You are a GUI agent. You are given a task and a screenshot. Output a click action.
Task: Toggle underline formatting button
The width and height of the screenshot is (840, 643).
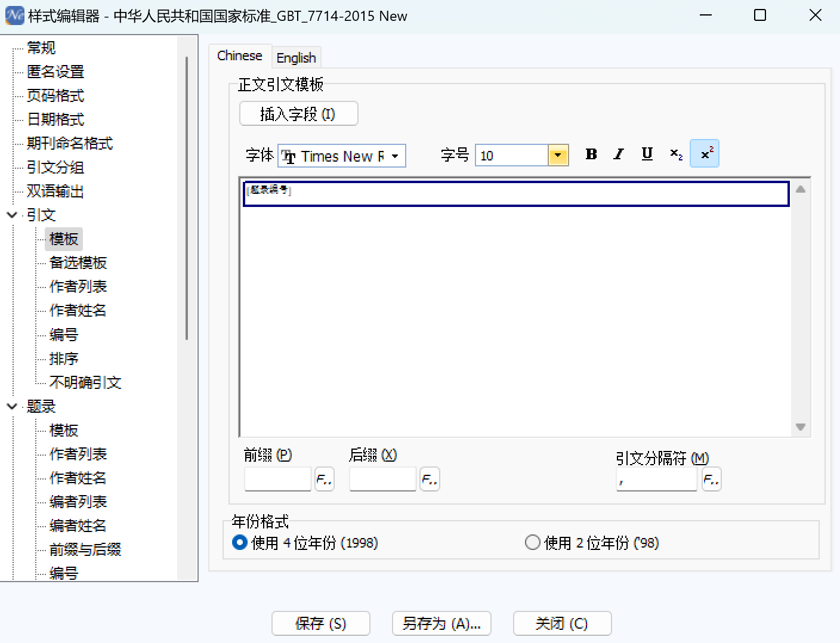click(647, 154)
